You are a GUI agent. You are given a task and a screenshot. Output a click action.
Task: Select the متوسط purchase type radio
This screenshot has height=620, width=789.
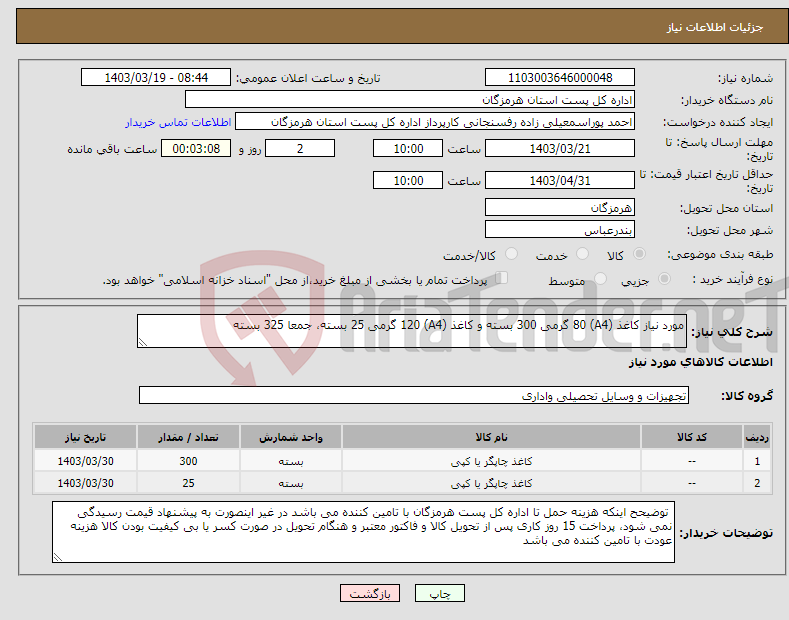coord(600,278)
